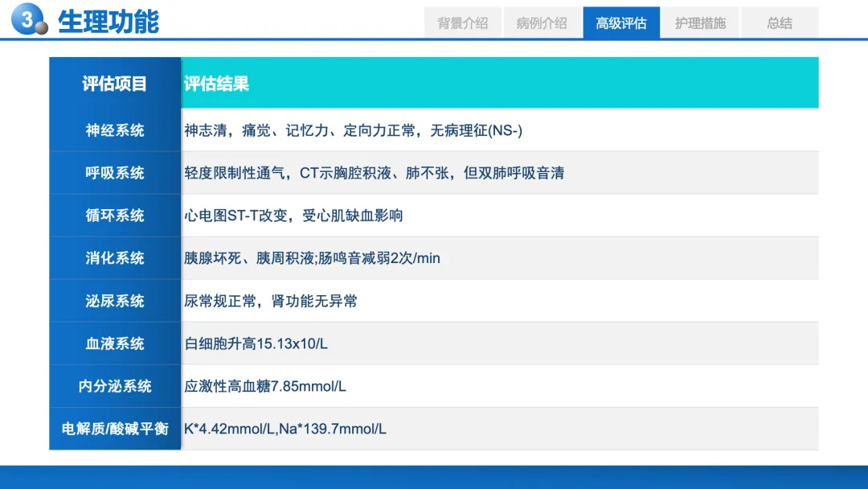Select the text 胰腺坏死、胰周积液;肠鸣音减弱2次/min
This screenshot has height=489, width=868.
312,258
